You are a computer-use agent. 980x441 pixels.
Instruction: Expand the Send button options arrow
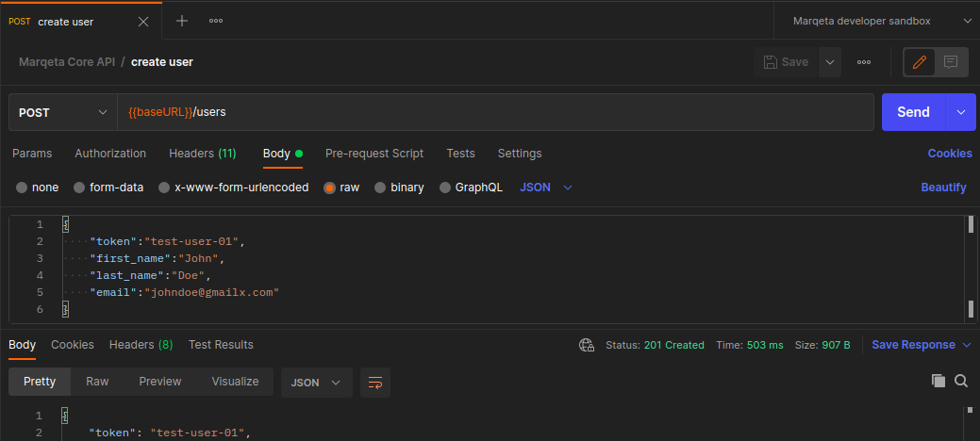(961, 112)
